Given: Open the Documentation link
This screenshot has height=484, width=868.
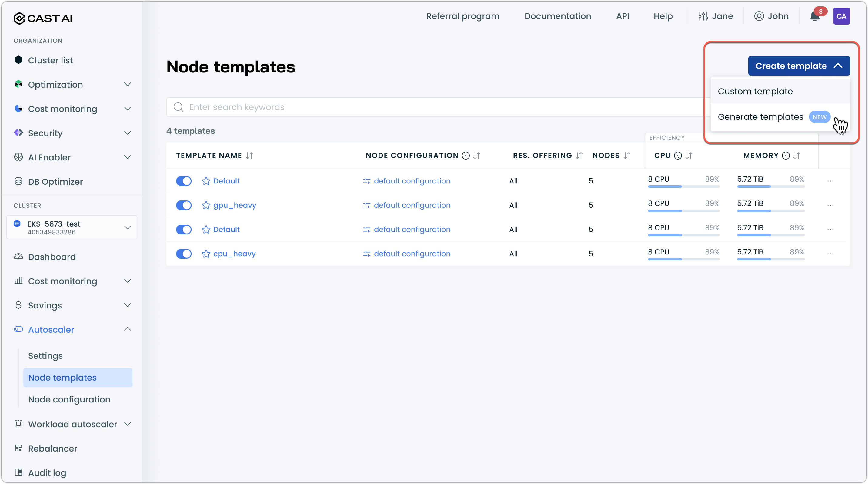Looking at the screenshot, I should coord(557,16).
